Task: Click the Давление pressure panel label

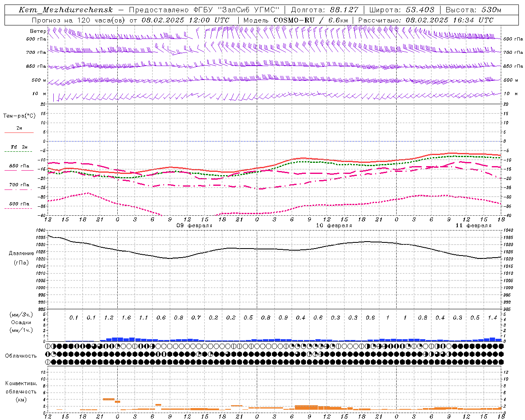Action: [x=21, y=253]
